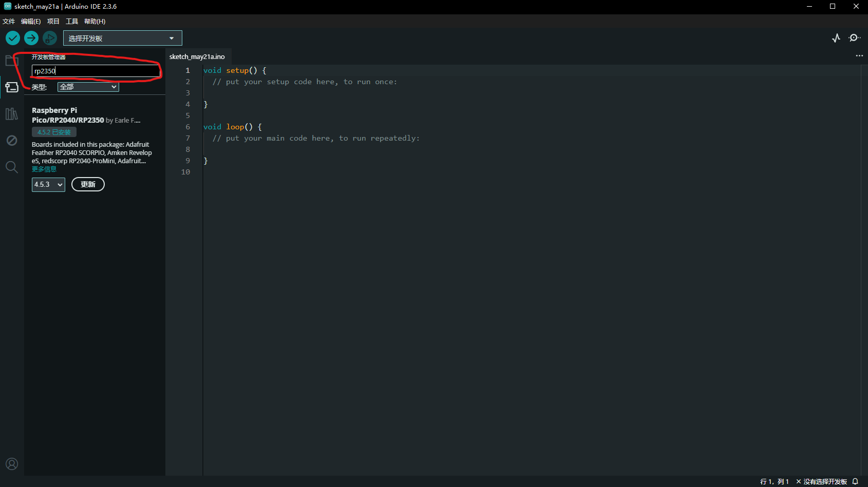Click the 更新 update button
The height and width of the screenshot is (487, 868).
click(88, 184)
